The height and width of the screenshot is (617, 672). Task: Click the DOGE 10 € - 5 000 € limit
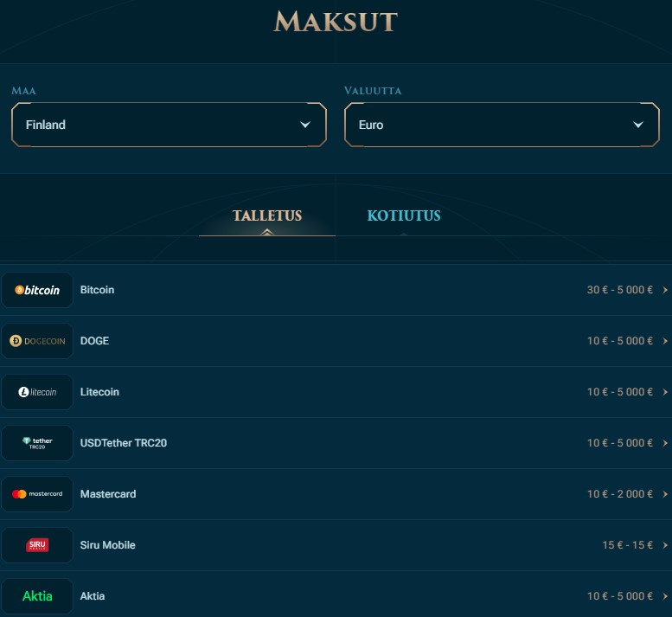[x=620, y=341]
